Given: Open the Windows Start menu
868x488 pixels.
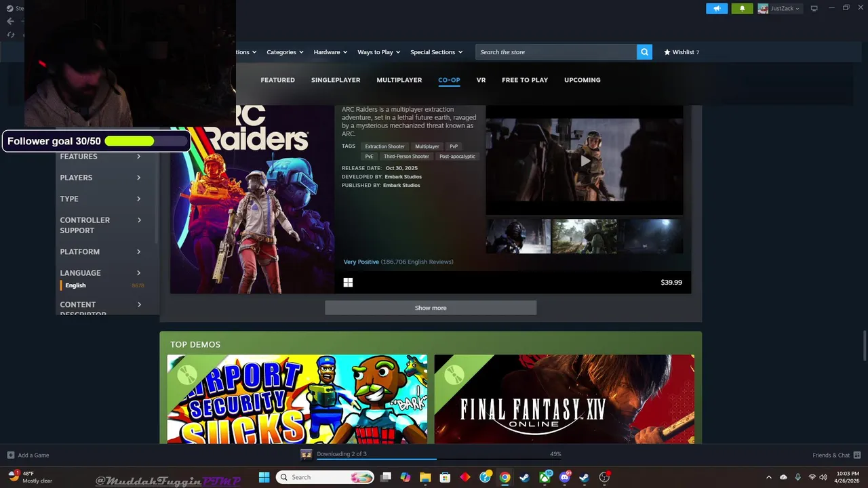Looking at the screenshot, I should [x=264, y=477].
